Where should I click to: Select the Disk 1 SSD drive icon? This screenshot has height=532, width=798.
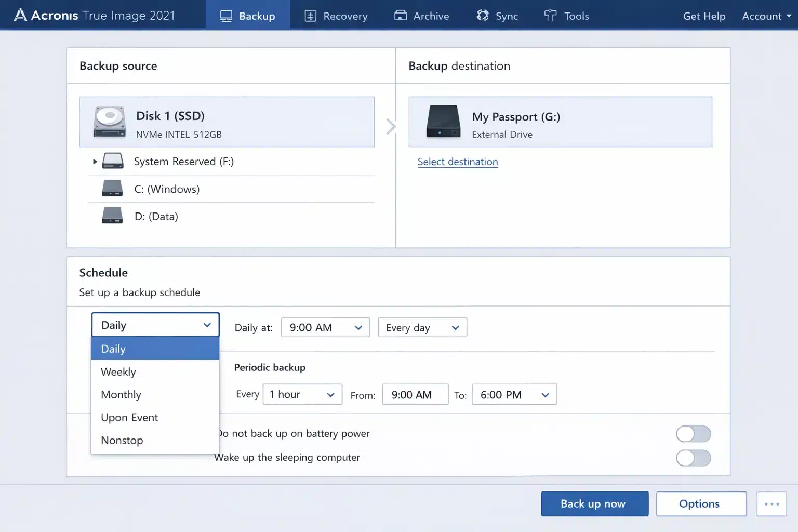pyautogui.click(x=109, y=121)
